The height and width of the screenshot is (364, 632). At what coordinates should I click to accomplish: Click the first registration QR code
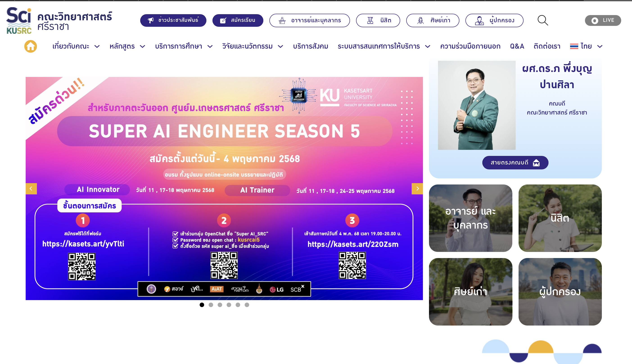82,266
